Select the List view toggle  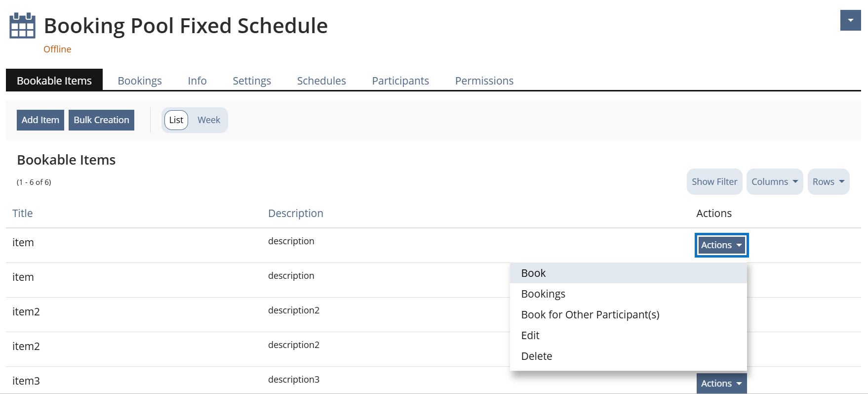pos(176,120)
